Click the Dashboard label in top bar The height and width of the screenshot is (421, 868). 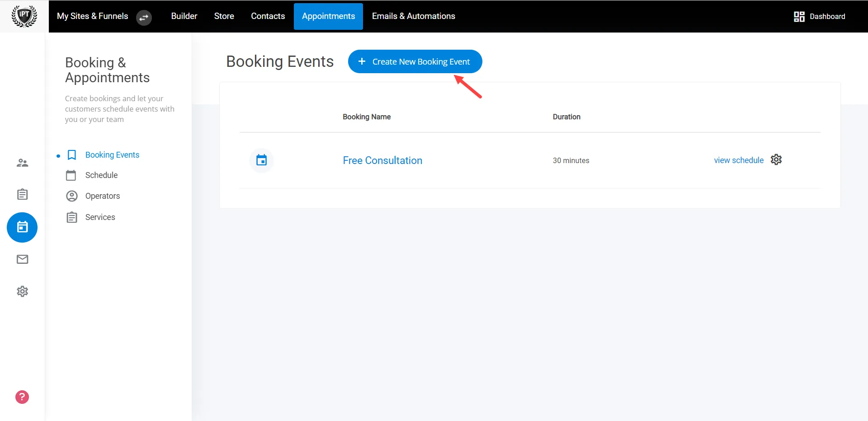tap(827, 17)
